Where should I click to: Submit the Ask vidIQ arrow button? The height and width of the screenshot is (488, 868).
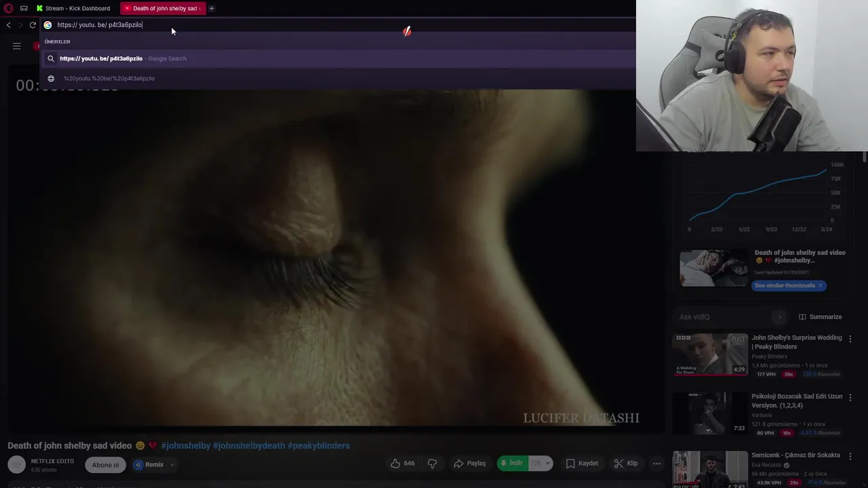coord(780,317)
